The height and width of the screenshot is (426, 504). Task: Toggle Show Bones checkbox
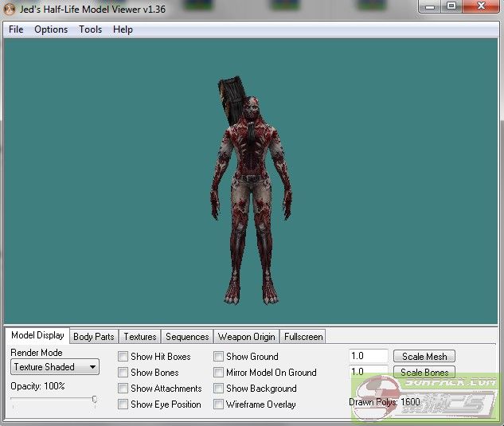(x=123, y=373)
